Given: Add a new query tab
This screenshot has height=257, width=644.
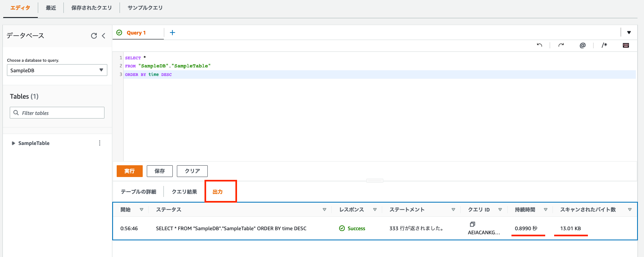Looking at the screenshot, I should click(x=172, y=32).
